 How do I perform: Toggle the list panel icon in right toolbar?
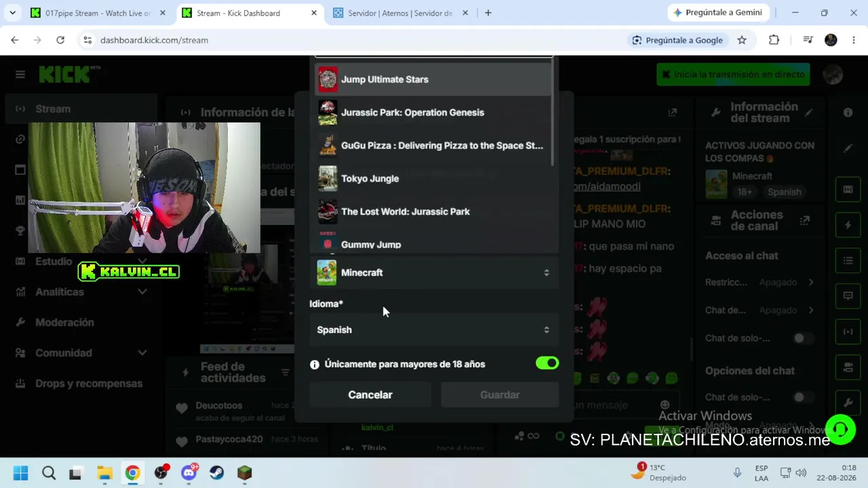848,260
